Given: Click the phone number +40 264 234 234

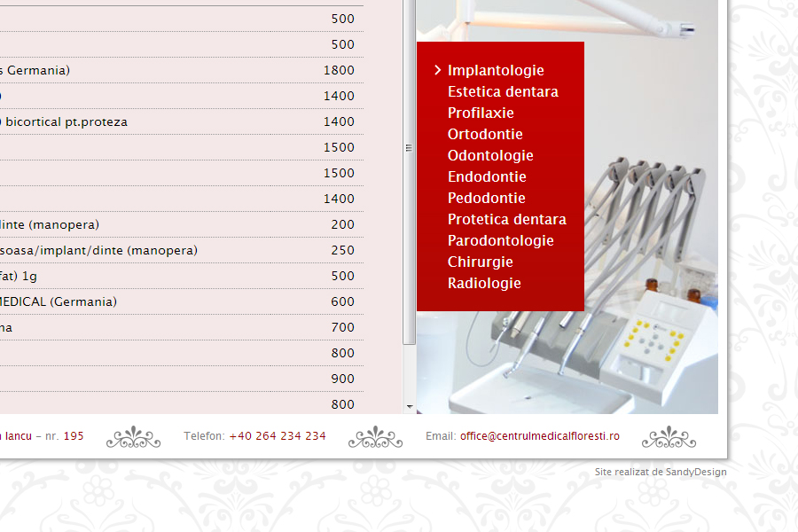Looking at the screenshot, I should coord(277,436).
